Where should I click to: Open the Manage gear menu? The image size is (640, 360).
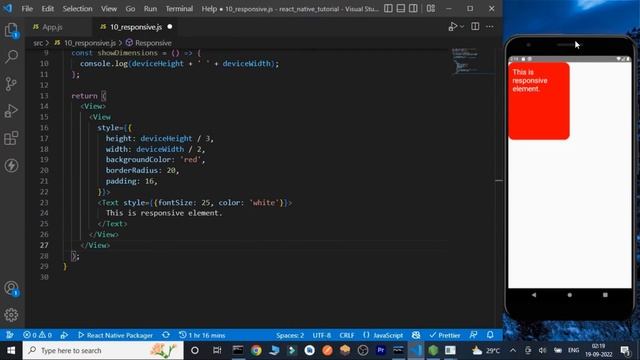pyautogui.click(x=11, y=315)
